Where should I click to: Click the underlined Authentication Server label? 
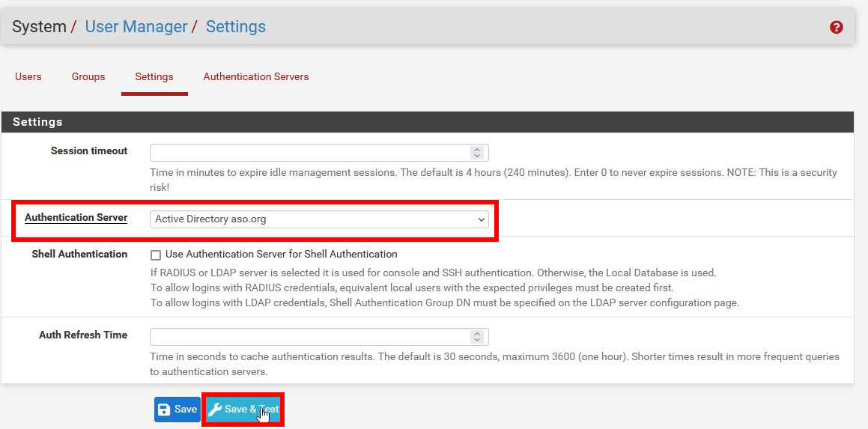point(76,218)
